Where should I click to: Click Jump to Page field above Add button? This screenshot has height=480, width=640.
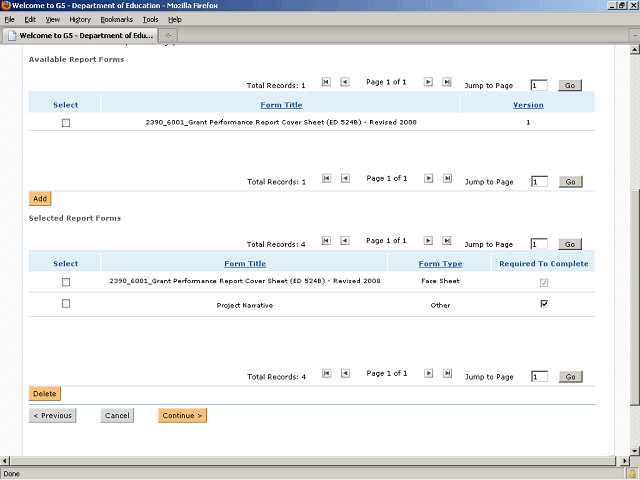539,182
